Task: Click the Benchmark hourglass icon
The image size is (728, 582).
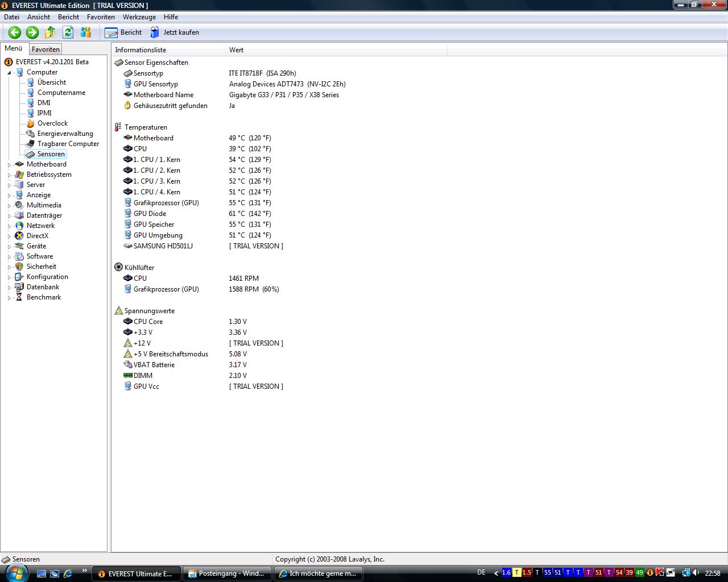Action: tap(19, 297)
